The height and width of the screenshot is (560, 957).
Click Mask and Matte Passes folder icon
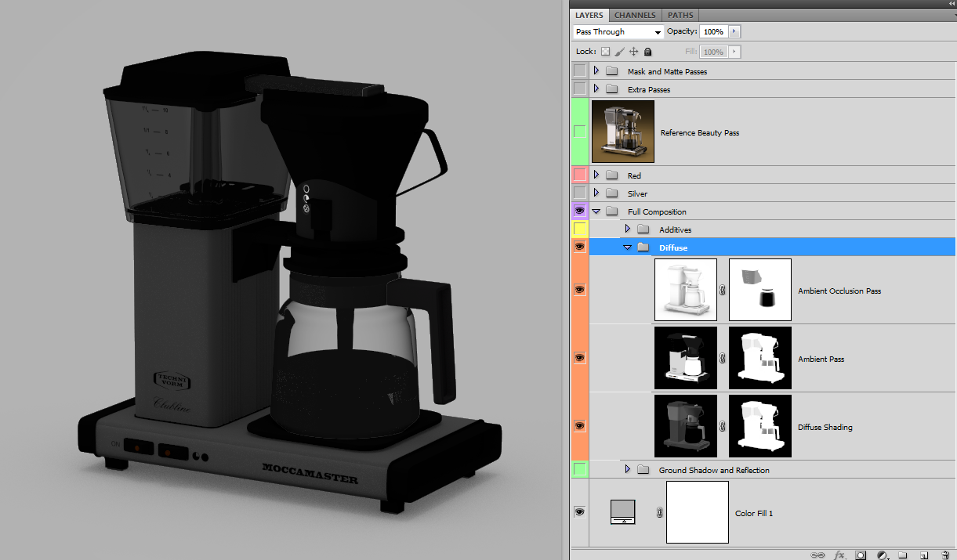coord(612,71)
